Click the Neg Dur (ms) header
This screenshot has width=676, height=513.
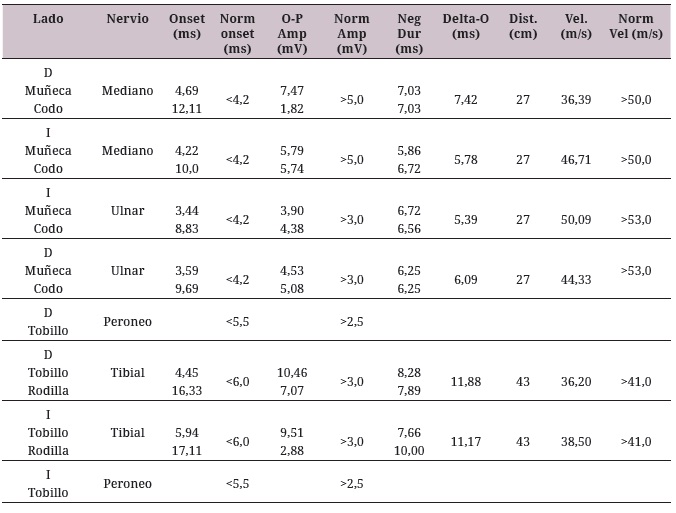408,33
